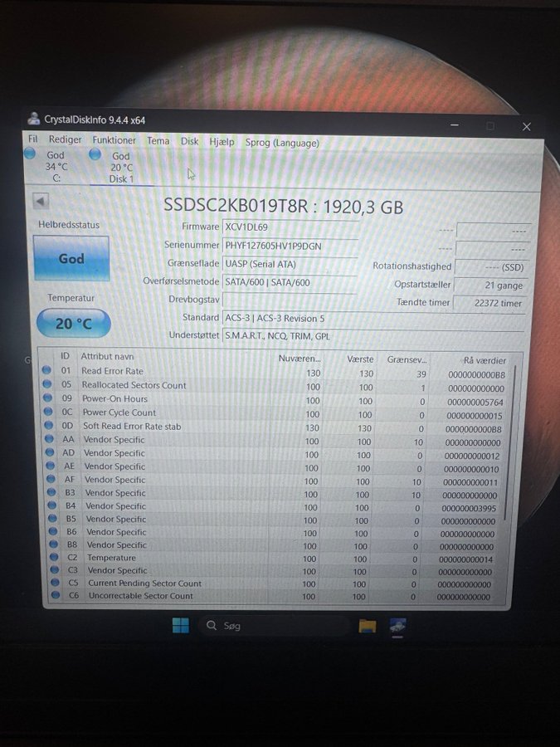The height and width of the screenshot is (747, 560).
Task: Click status dot for Power-On Hours row
Action: point(47,398)
